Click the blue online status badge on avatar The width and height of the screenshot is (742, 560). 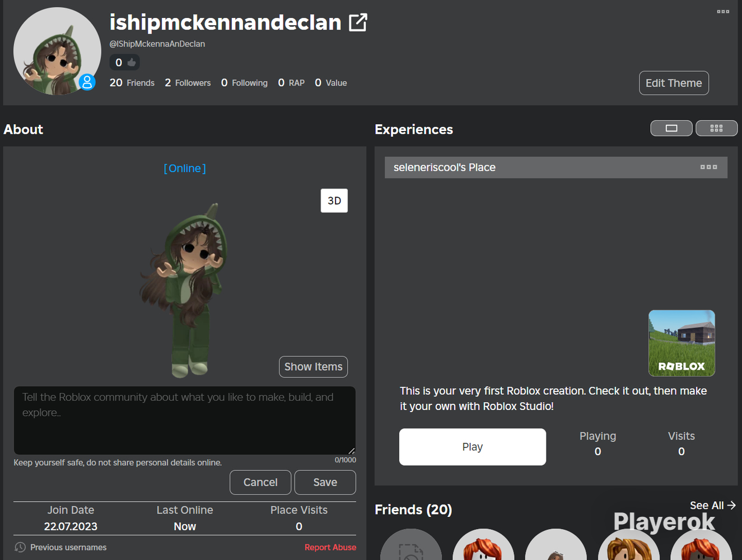87,82
